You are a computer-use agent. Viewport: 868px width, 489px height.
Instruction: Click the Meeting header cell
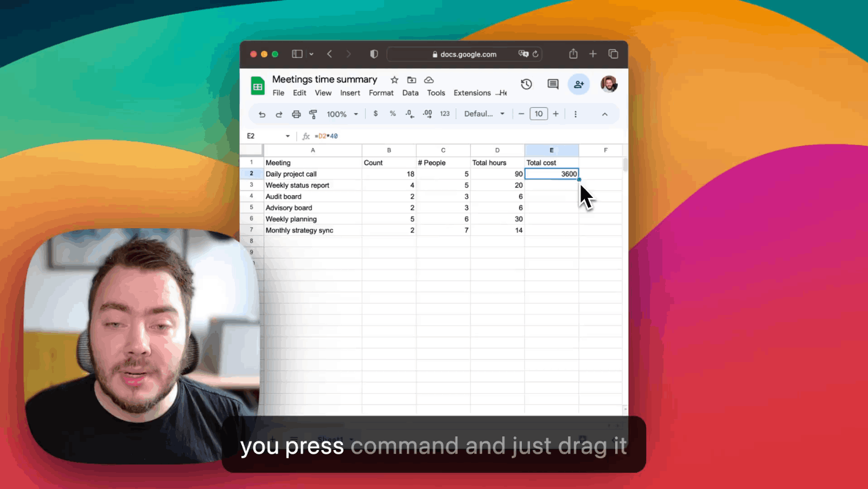[313, 163]
